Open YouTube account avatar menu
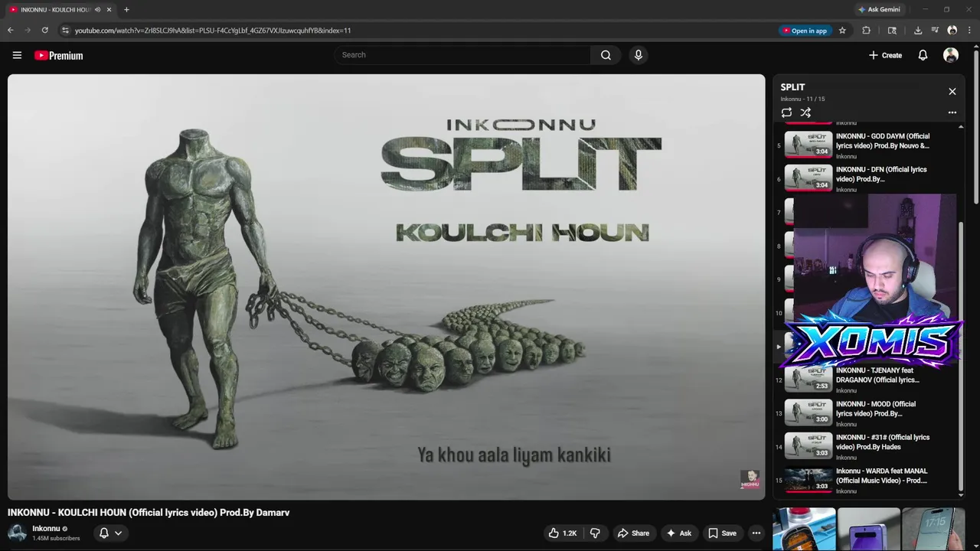Image resolution: width=980 pixels, height=551 pixels. click(x=951, y=55)
